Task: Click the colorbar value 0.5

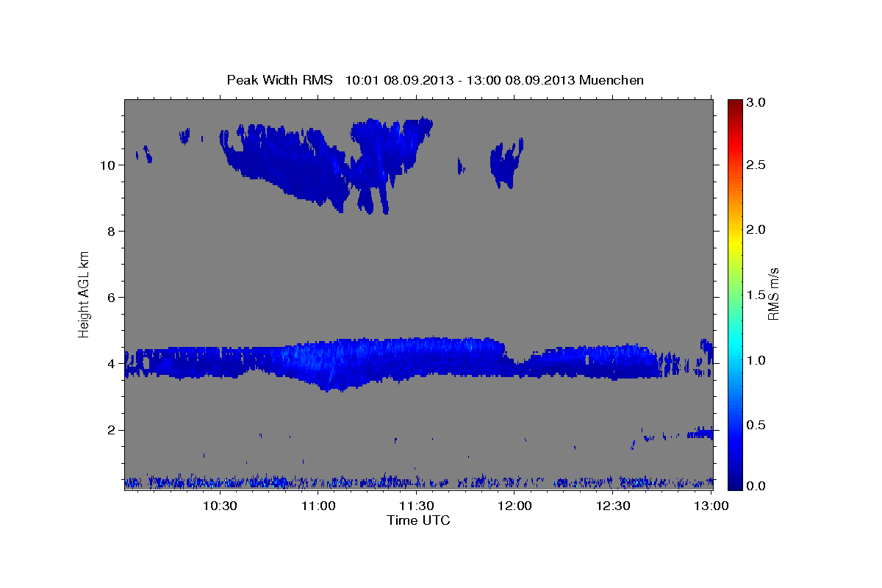Action: click(x=756, y=425)
